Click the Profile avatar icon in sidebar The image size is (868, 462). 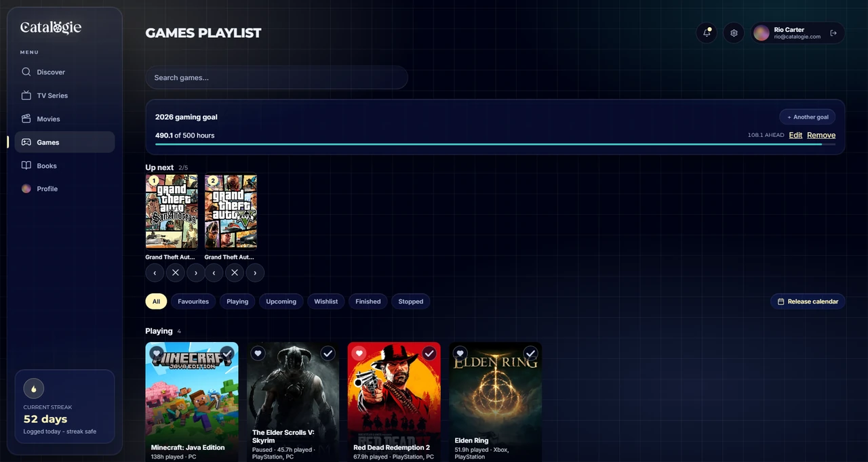tap(26, 189)
